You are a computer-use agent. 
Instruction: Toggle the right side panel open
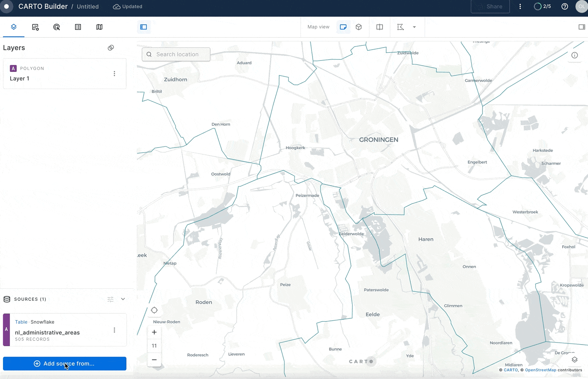(x=581, y=27)
